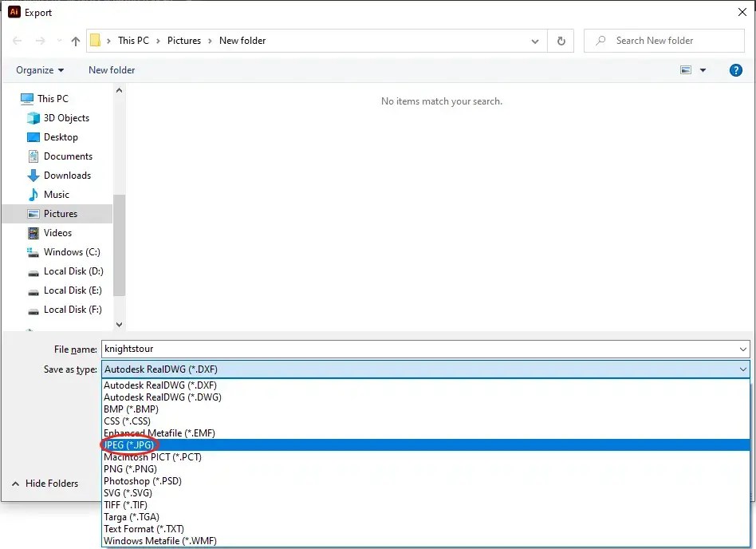Collapse the dialog with Hide Folders
The image size is (756, 549).
49,484
